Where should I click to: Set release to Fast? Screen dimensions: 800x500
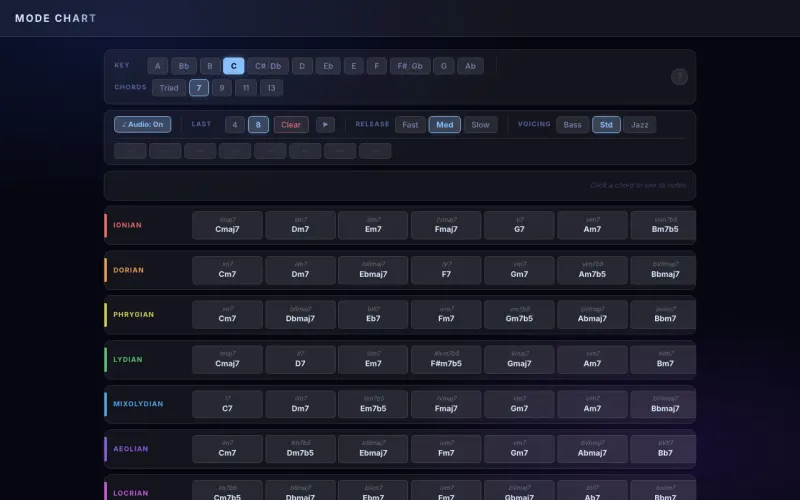(410, 124)
